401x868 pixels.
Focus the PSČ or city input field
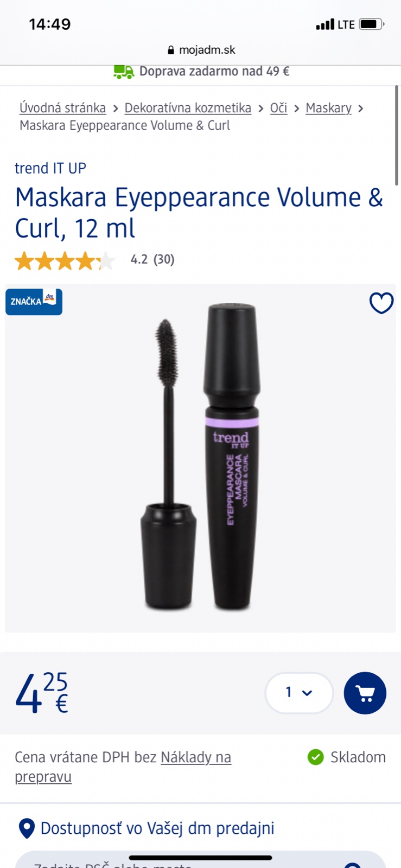coord(200,860)
